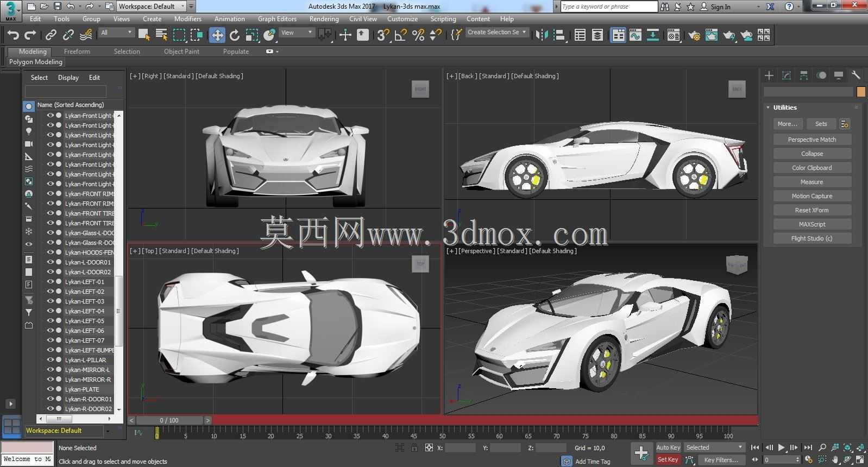
Task: Expand scene explorer with arrow button
Action: (10, 404)
